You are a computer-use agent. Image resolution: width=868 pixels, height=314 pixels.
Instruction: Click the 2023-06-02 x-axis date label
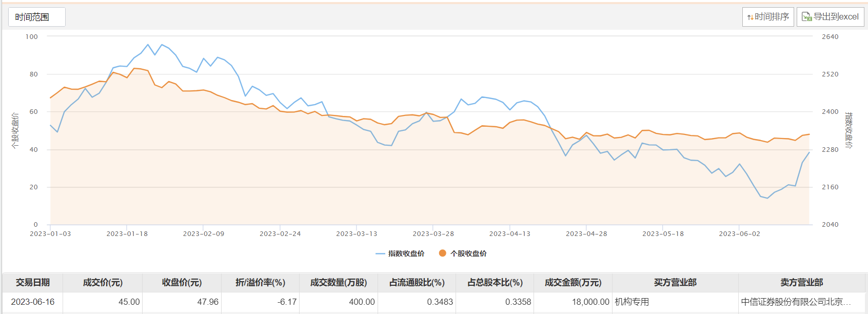tap(740, 234)
